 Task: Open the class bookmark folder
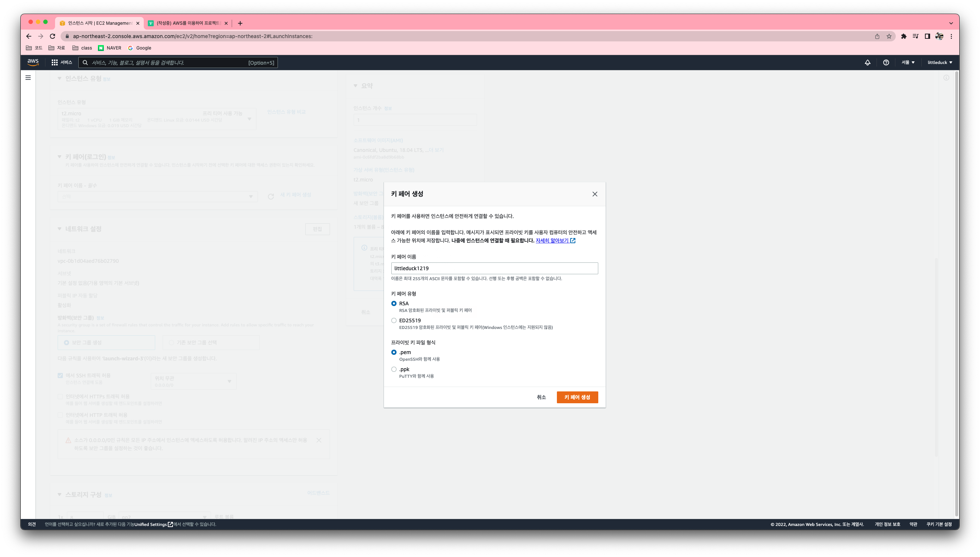tap(82, 48)
